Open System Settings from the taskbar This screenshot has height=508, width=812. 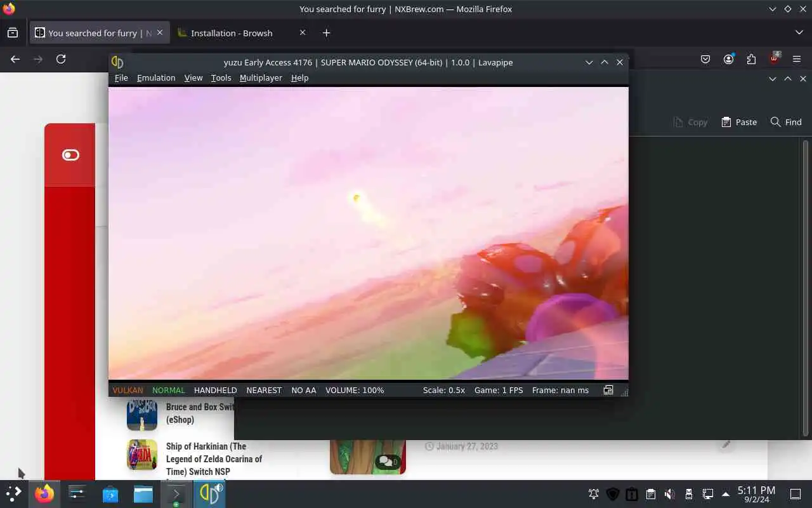(77, 494)
